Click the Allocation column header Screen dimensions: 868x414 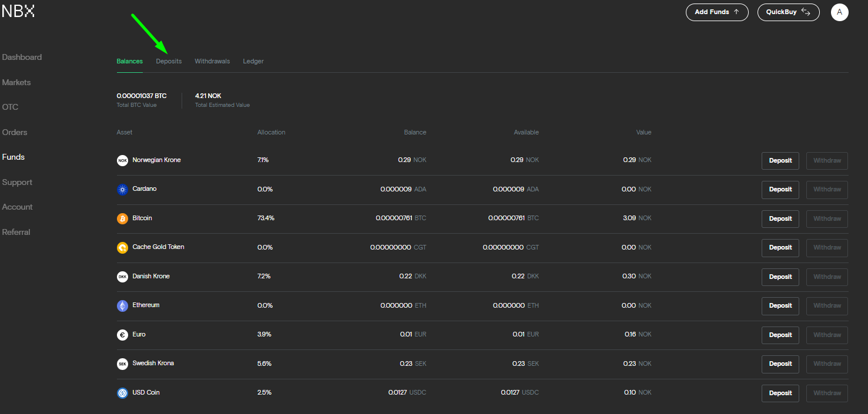point(271,132)
